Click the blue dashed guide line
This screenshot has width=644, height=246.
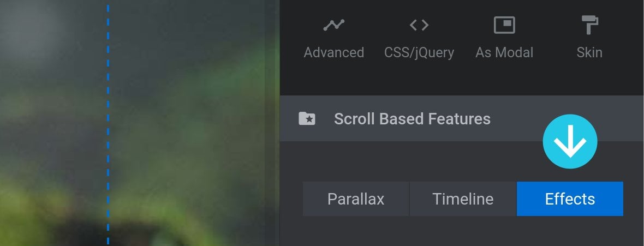(108, 123)
